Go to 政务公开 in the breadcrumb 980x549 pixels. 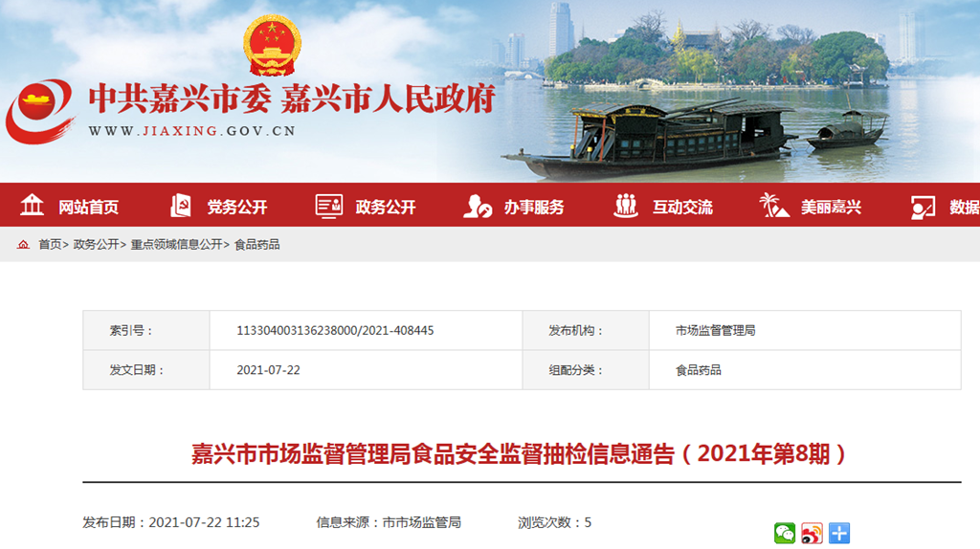97,244
